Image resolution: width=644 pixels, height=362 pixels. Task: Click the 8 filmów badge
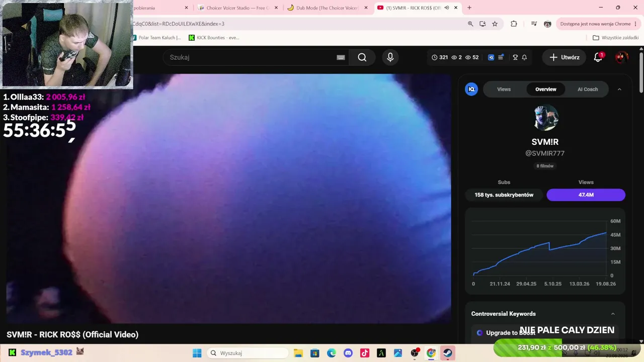click(x=545, y=166)
